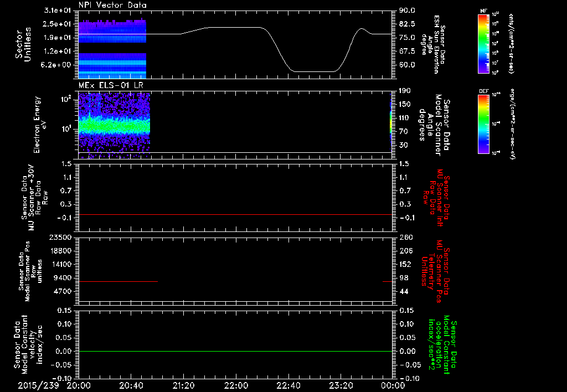The width and height of the screenshot is (567, 392).
Task: Click the "152" telemetry tick value
Action: point(405,264)
